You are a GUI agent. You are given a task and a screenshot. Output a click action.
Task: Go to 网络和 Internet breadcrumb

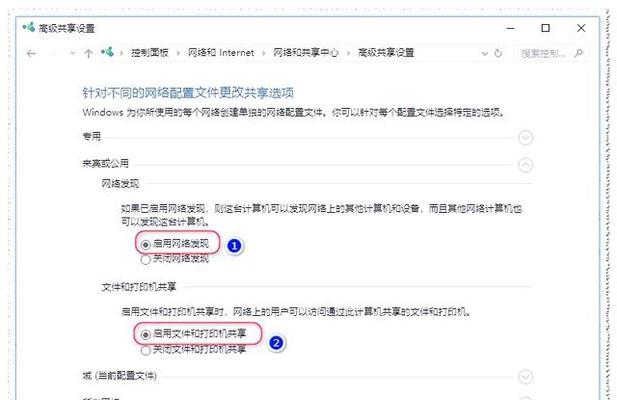coord(221,53)
